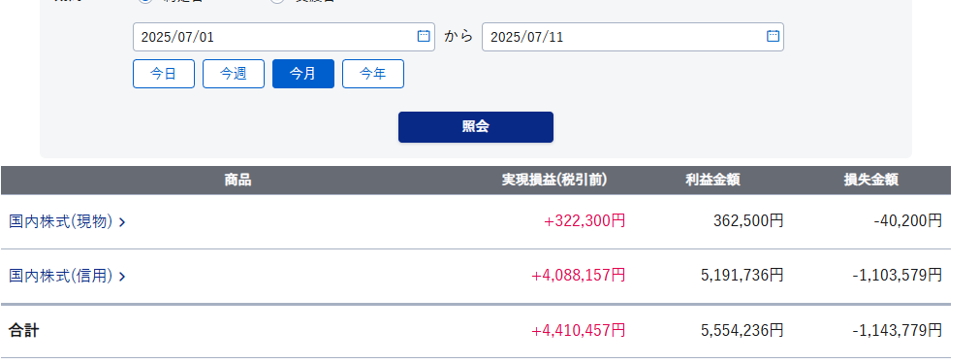980x364 pixels.
Task: Submit the query with the 照会 button
Action: point(476,127)
